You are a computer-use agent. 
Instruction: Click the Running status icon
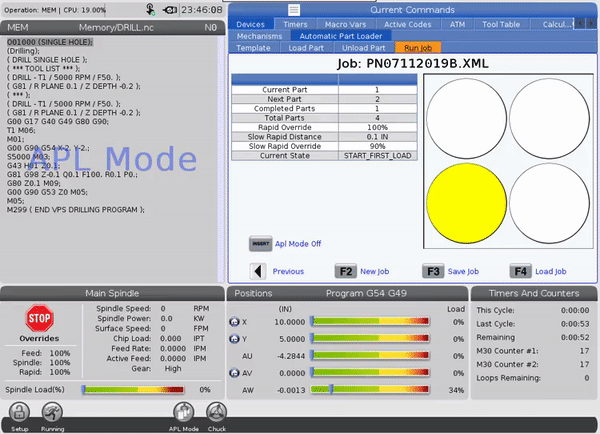coord(52,411)
